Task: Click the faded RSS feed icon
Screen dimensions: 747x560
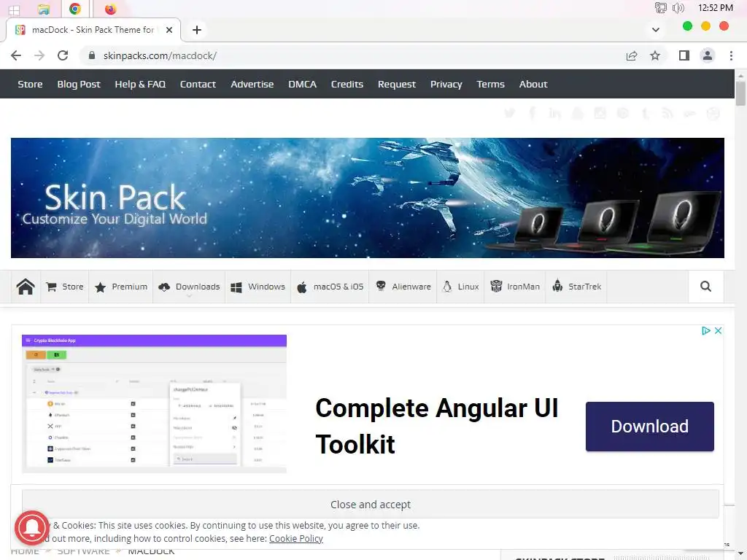Action: point(667,113)
